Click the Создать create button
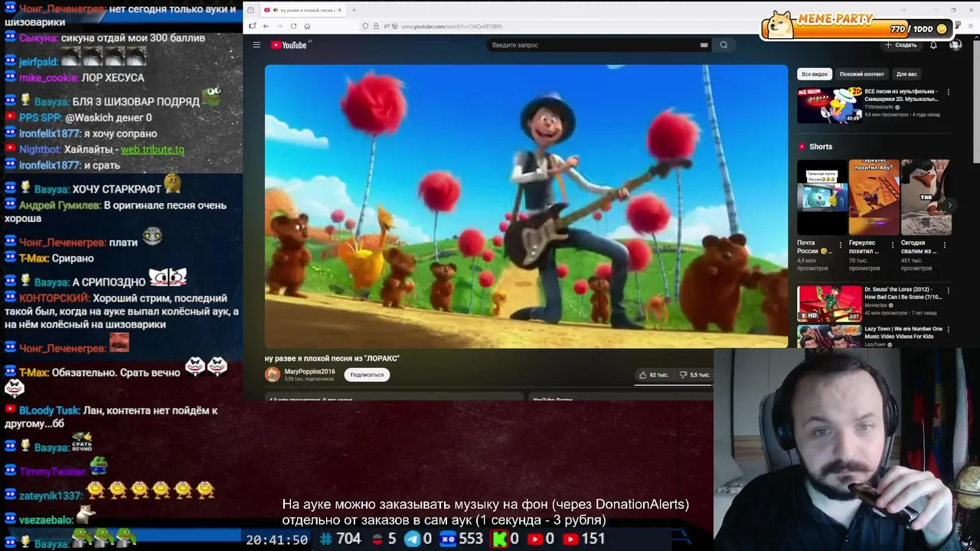Screen dimensions: 980x551 click(x=900, y=45)
